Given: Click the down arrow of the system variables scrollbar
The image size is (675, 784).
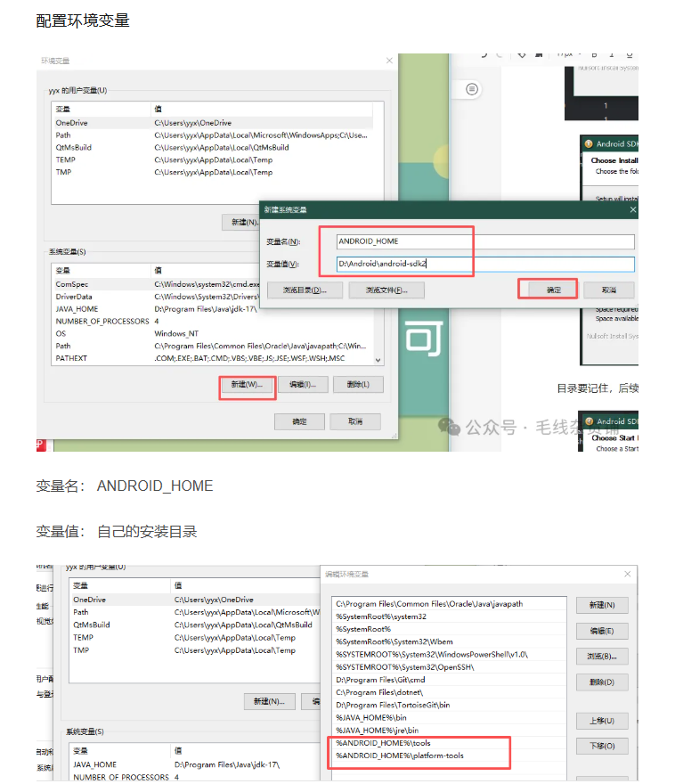Looking at the screenshot, I should (378, 360).
